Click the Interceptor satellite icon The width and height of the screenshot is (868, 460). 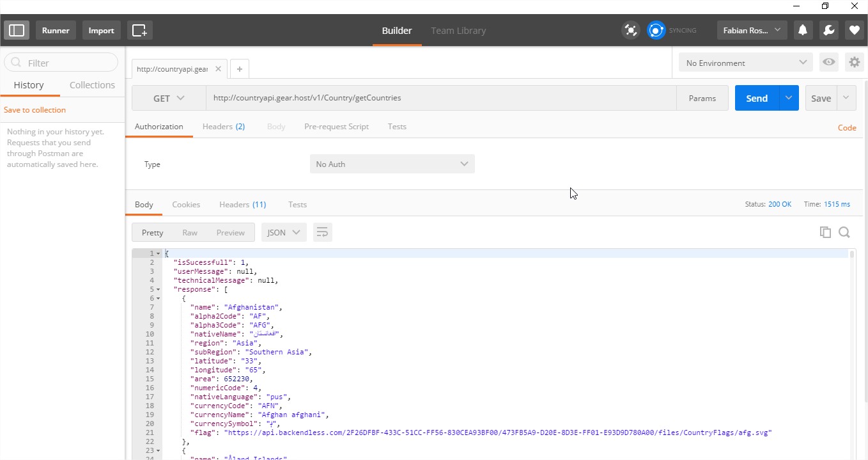click(630, 30)
